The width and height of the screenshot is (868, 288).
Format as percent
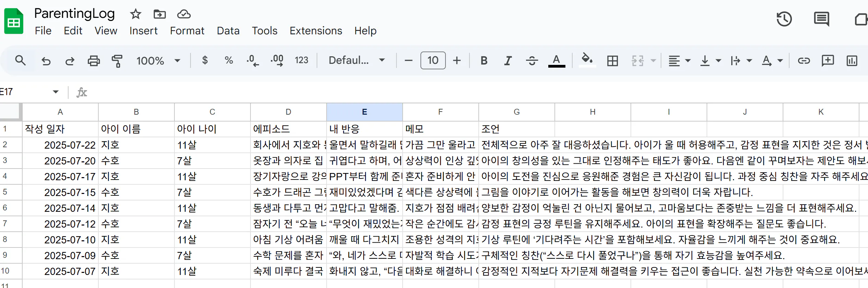coord(229,60)
